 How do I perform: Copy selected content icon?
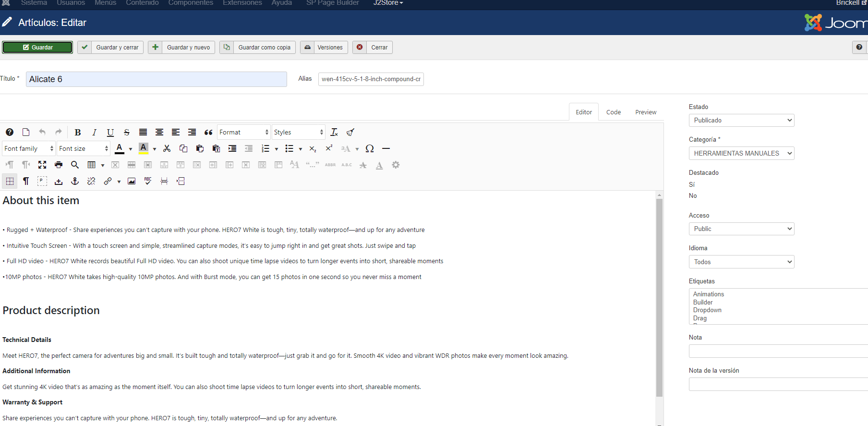(x=183, y=148)
